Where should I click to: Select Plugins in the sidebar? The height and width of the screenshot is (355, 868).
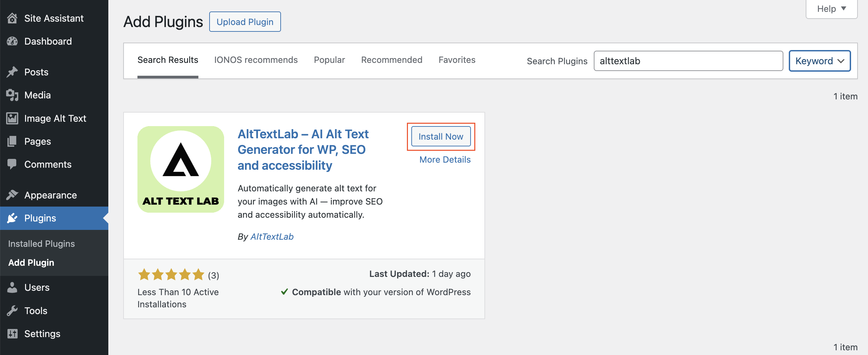[x=54, y=218]
